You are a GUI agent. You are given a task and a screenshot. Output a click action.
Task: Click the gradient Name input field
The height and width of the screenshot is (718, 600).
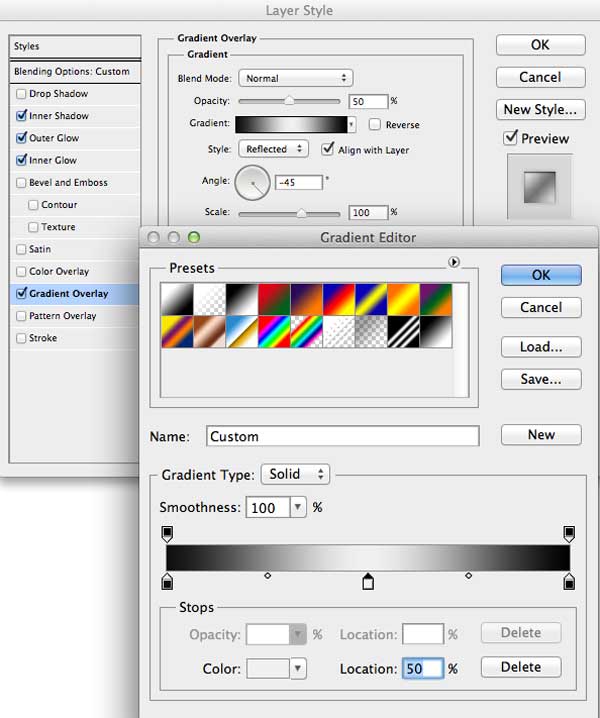coord(343,436)
